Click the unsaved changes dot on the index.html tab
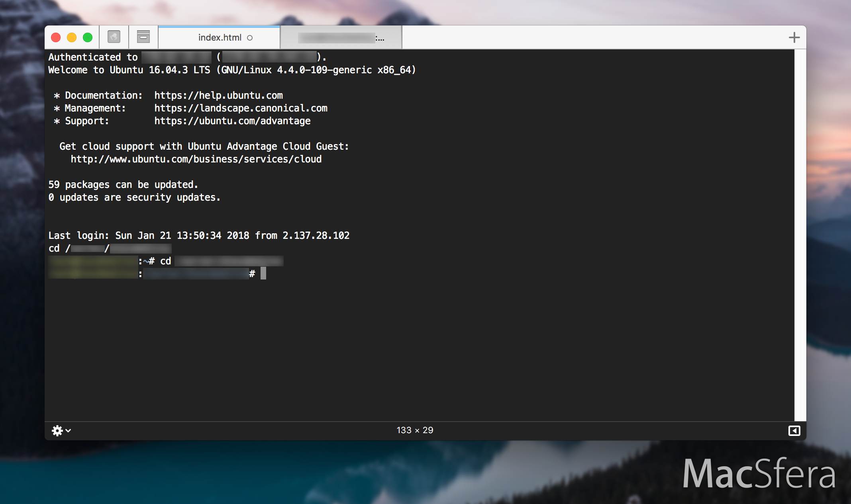 250,38
